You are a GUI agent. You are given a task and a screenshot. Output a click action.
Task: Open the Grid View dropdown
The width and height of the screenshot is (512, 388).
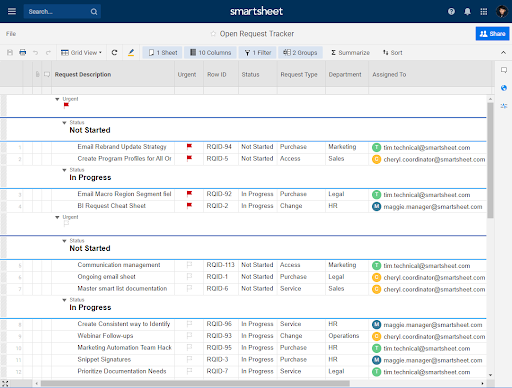tap(81, 53)
